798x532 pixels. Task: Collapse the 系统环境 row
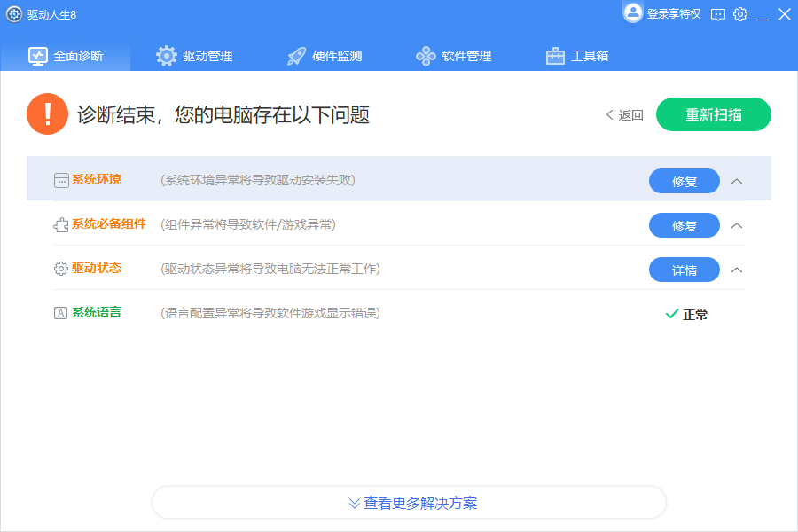(737, 179)
